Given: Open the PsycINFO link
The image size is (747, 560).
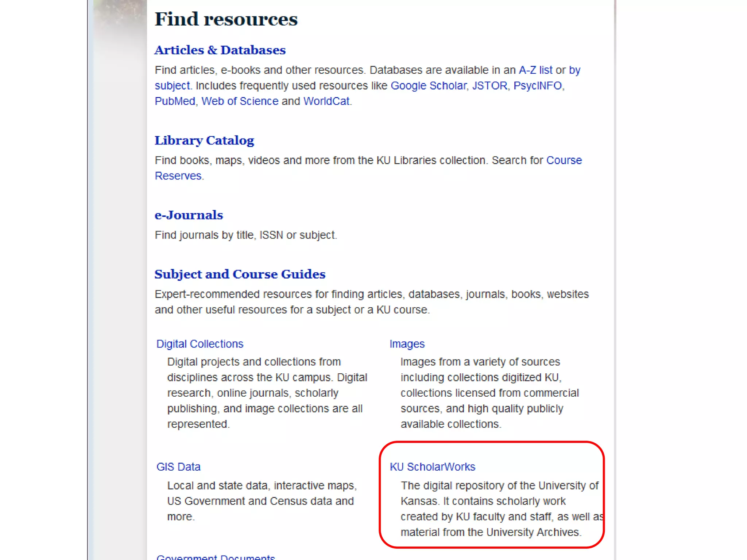Looking at the screenshot, I should (x=537, y=86).
